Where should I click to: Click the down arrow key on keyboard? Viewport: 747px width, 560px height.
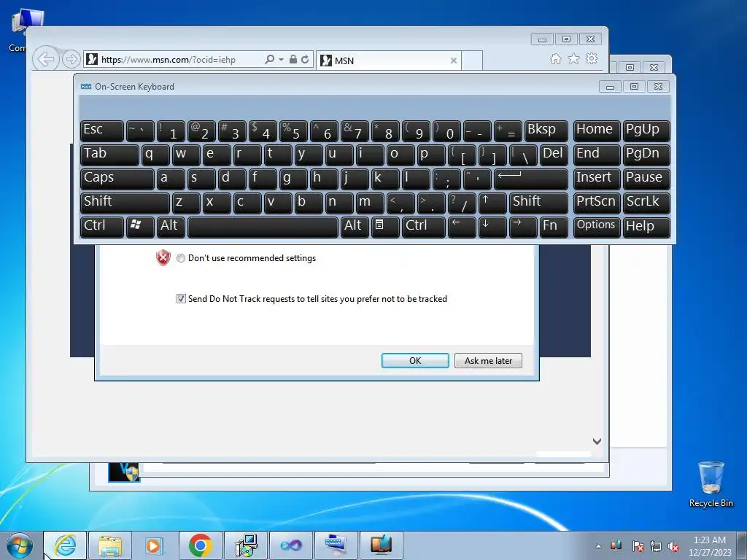coord(492,227)
